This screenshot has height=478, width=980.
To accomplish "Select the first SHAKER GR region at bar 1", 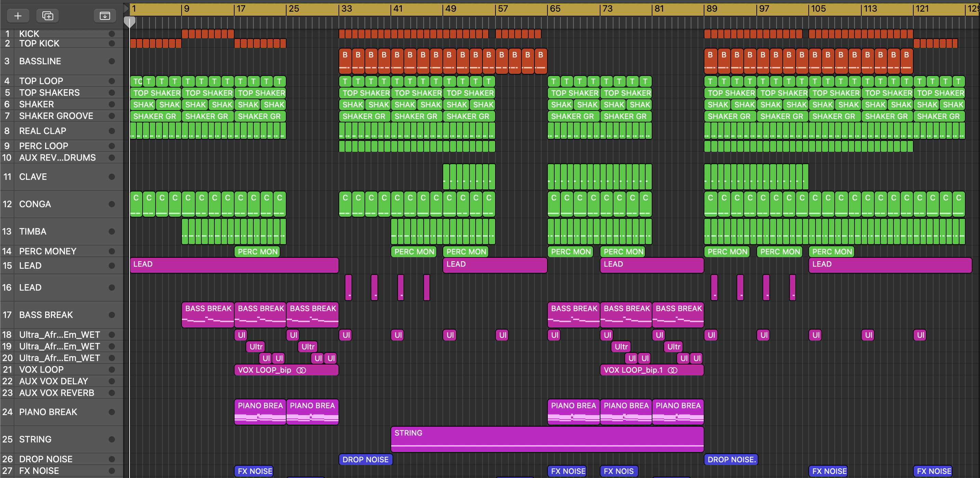I will [x=156, y=116].
